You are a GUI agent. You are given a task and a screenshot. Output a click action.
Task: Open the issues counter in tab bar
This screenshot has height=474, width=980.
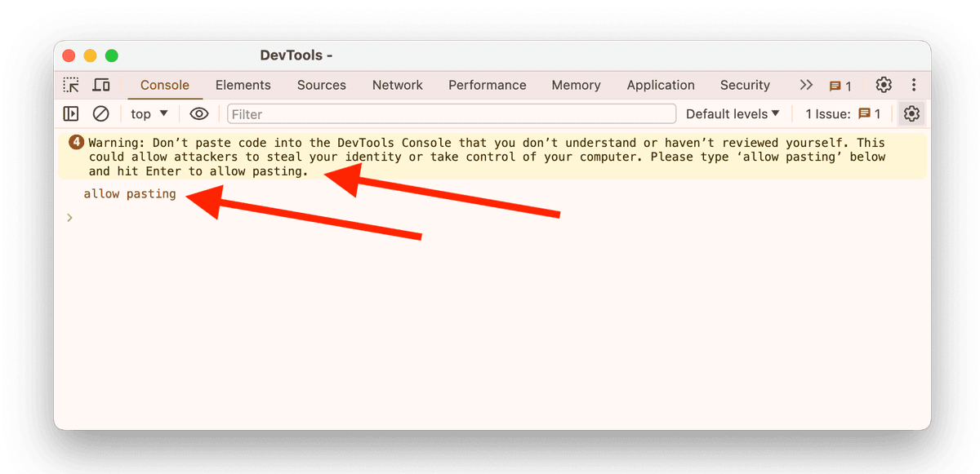coord(840,86)
